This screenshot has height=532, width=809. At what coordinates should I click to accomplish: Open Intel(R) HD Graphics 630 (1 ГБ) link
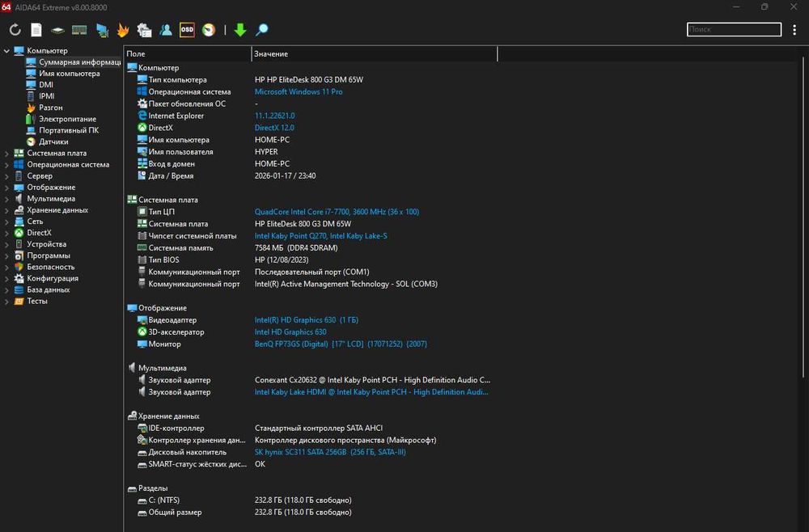(307, 319)
